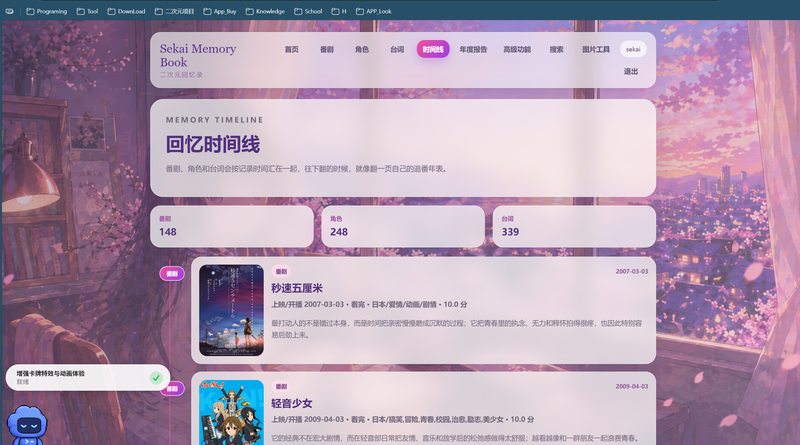Click the 台词 339 stat card
The height and width of the screenshot is (445, 800).
[574, 227]
